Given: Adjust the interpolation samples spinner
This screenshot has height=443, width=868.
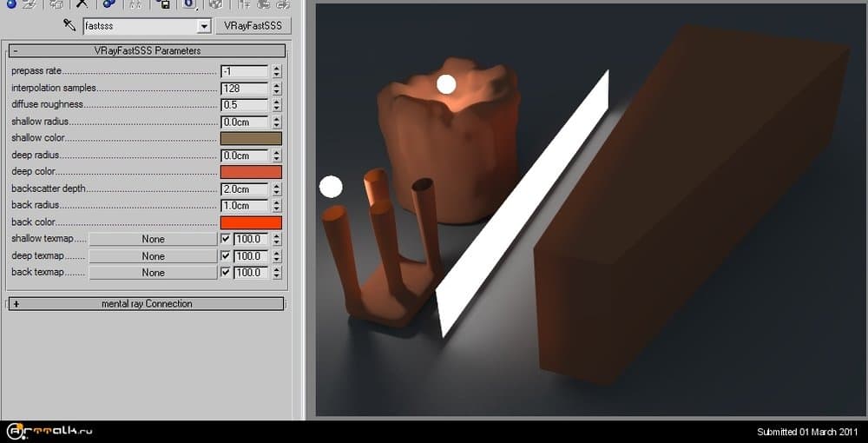Looking at the screenshot, I should tap(276, 88).
